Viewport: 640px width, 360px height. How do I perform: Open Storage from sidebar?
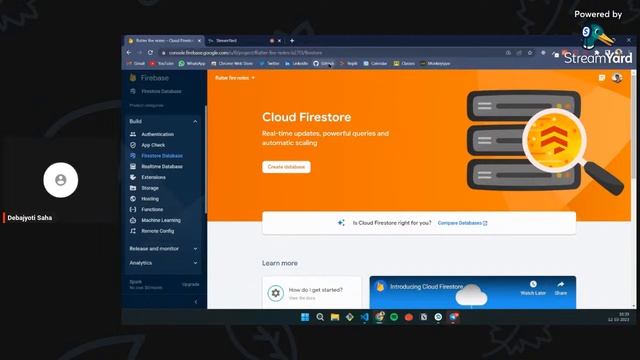tap(150, 188)
